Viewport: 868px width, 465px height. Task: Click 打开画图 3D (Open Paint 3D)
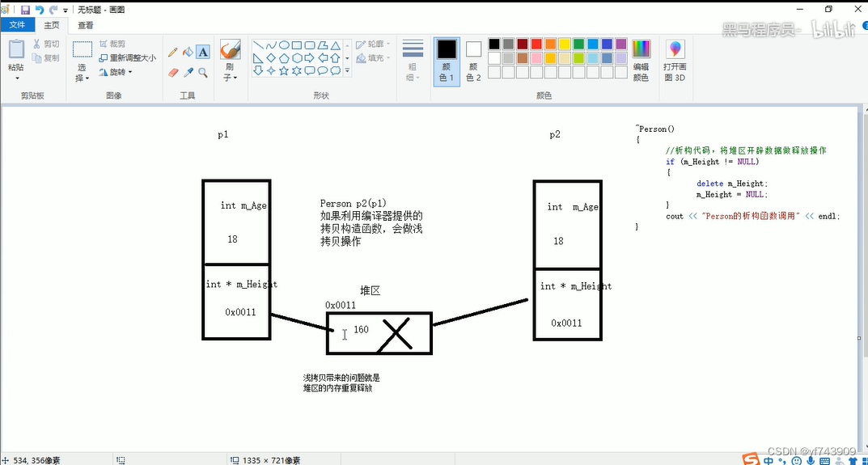(674, 61)
